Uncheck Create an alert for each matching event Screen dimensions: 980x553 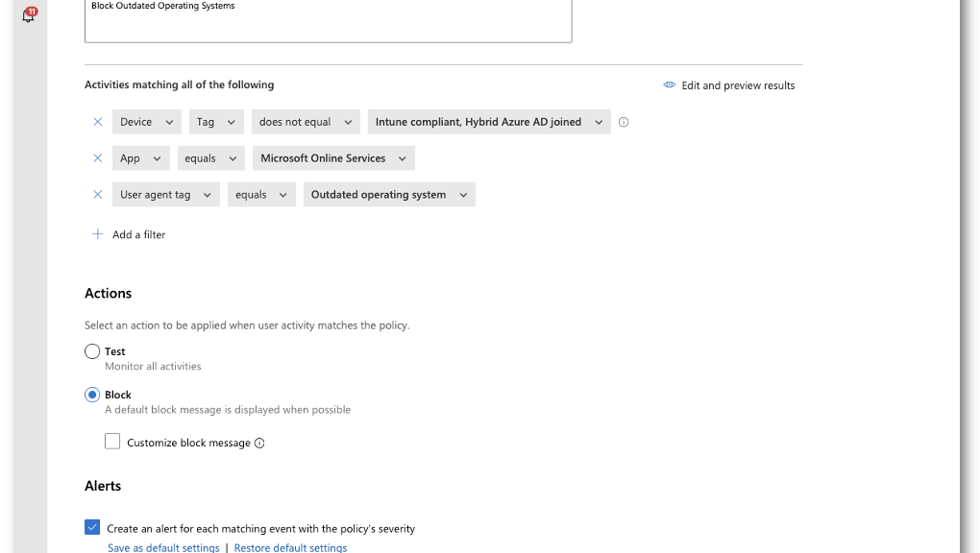(x=92, y=527)
